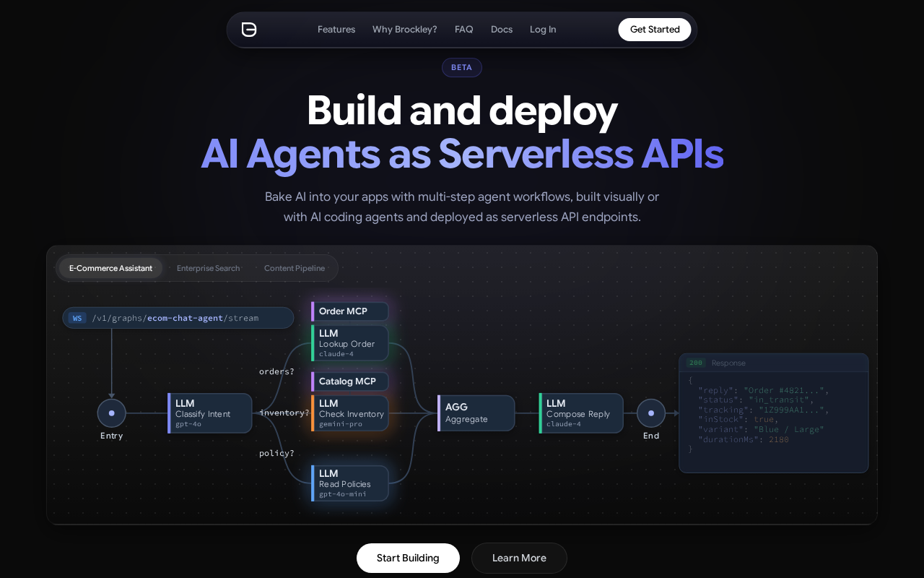Switch to the Content Pipeline tab
The width and height of the screenshot is (924, 578).
tap(295, 268)
